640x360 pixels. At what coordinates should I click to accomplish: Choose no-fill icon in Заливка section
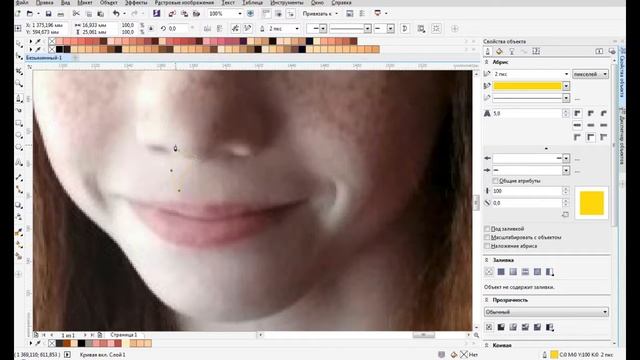(x=489, y=272)
